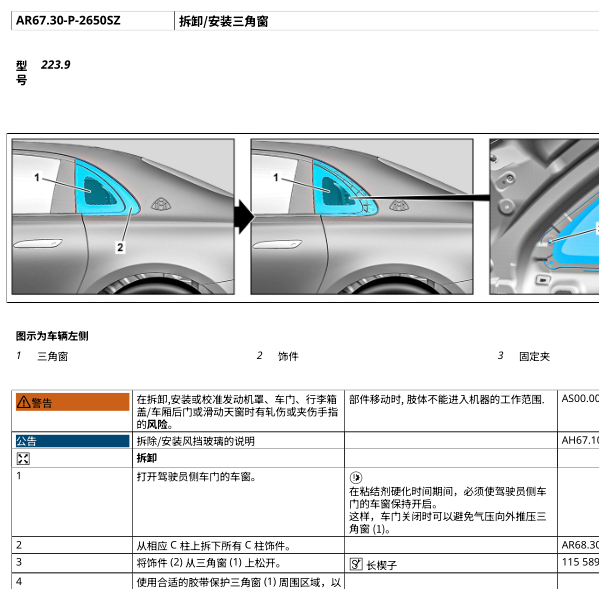
Task: Click the tool number 115 589 in step 3
Action: [x=580, y=562]
